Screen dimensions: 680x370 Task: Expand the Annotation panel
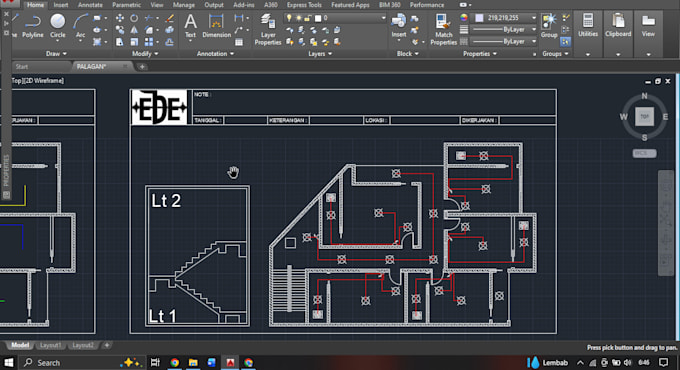pos(215,54)
